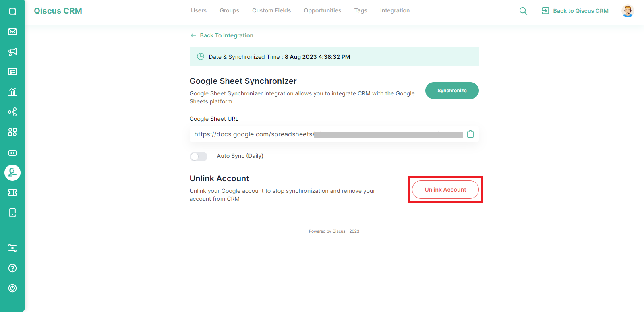Click the Back to Qiscus CRM link
This screenshot has height=312, width=644.
pos(581,11)
